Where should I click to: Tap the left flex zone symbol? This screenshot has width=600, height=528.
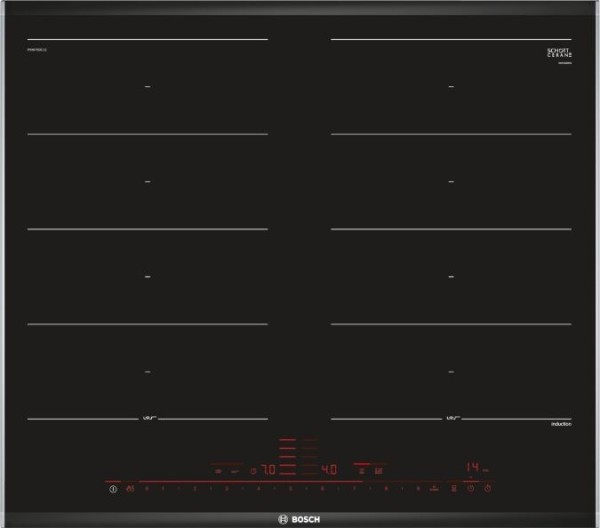tap(147, 418)
